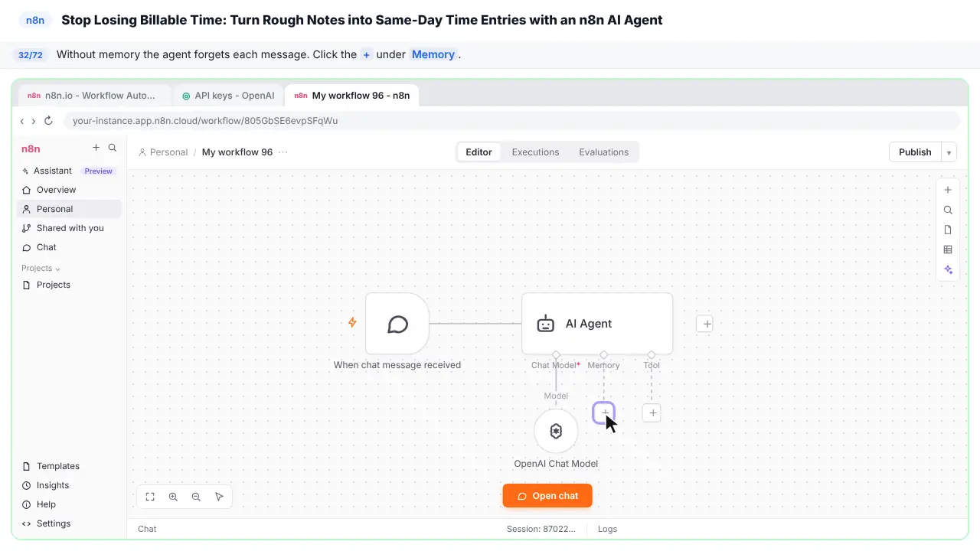This screenshot has height=551, width=980.
Task: Expand the Publish dropdown arrow
Action: (949, 152)
